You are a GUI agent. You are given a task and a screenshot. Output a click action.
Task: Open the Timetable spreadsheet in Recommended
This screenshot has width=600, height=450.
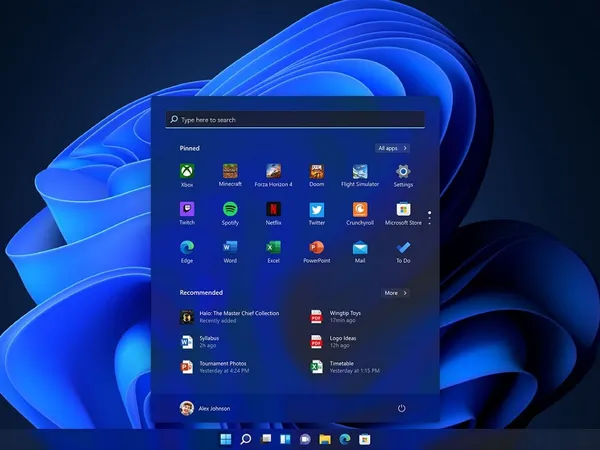340,368
